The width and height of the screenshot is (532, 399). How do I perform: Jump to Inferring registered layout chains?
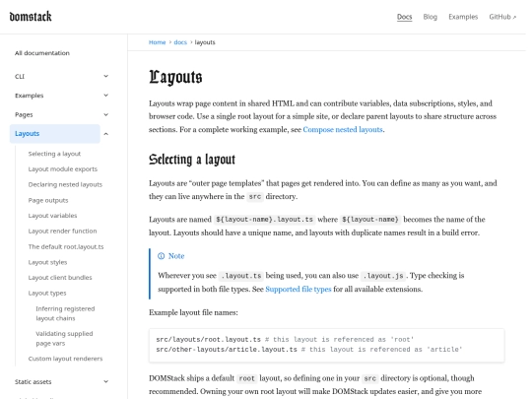65,313
